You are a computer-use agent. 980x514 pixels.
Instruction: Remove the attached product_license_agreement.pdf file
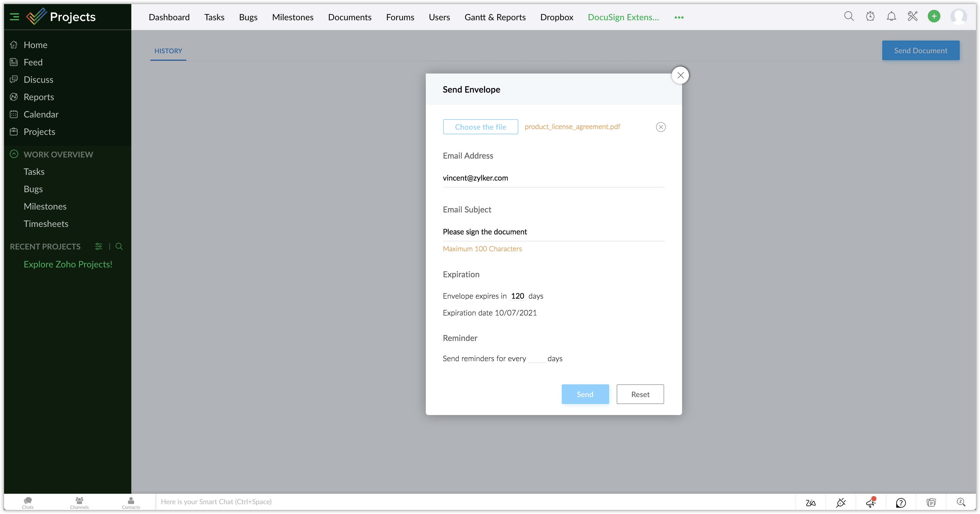point(661,127)
